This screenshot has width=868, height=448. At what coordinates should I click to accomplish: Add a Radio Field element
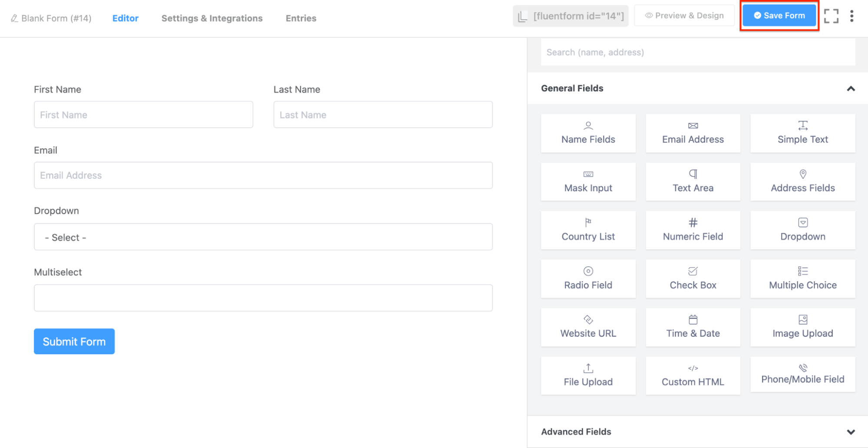[588, 279]
